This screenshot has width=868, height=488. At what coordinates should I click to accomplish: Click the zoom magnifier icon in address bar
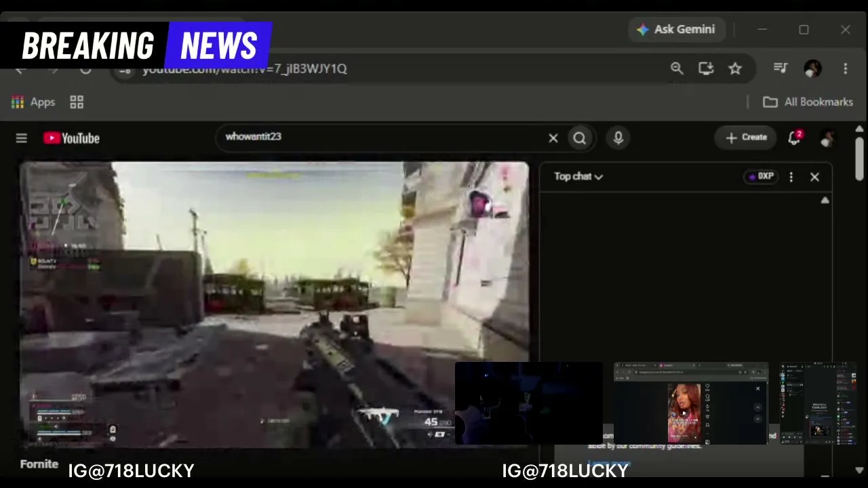pos(677,68)
